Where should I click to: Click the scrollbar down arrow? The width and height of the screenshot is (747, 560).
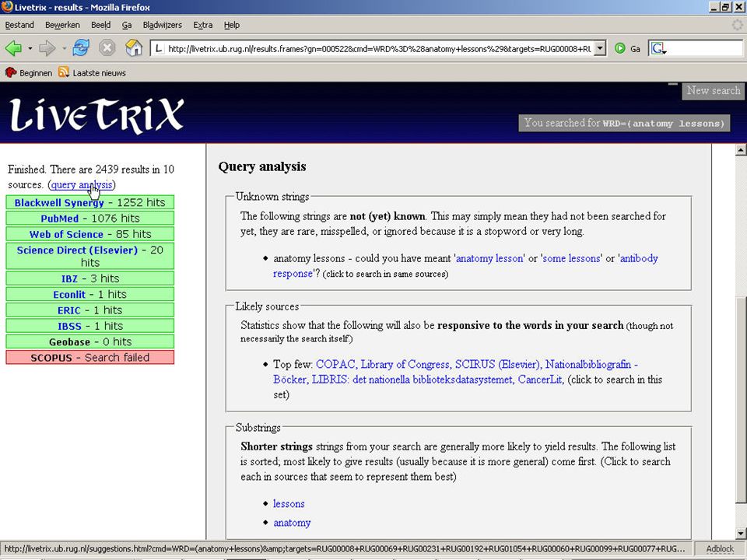coord(740,533)
